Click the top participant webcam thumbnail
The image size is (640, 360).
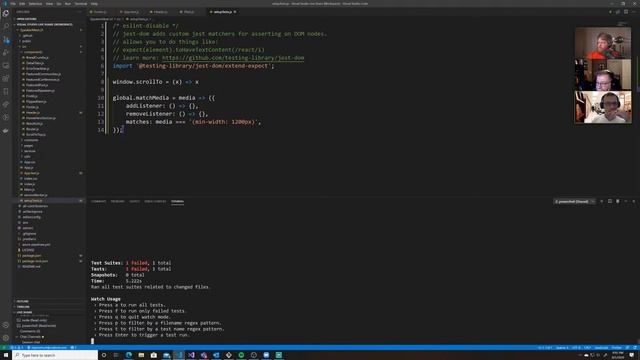click(x=603, y=43)
